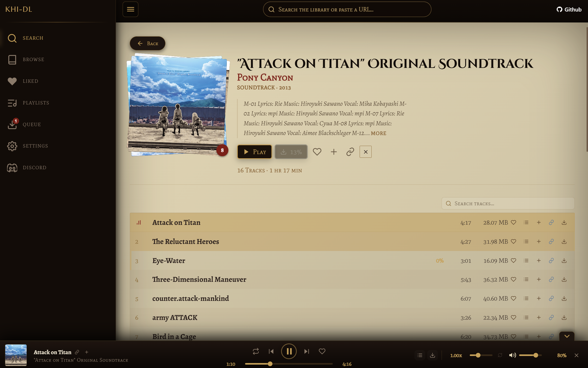Click the chevron-down button above the player
Viewport: 588px width, 368px height.
(567, 336)
